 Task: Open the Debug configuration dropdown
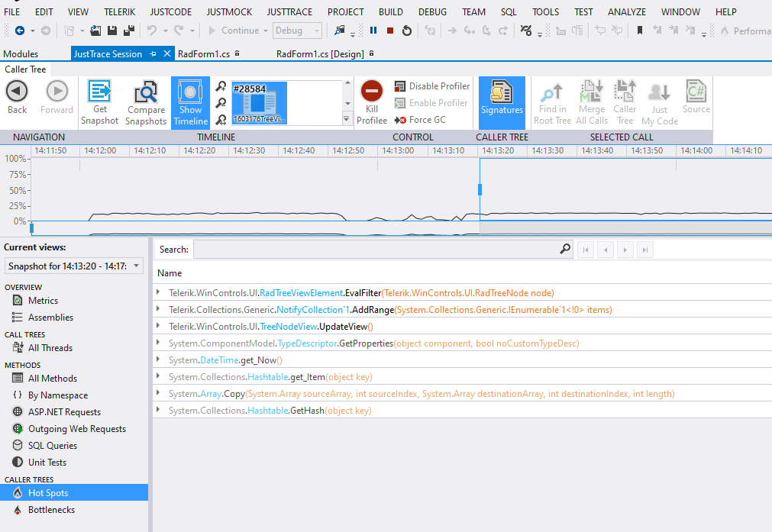click(297, 31)
